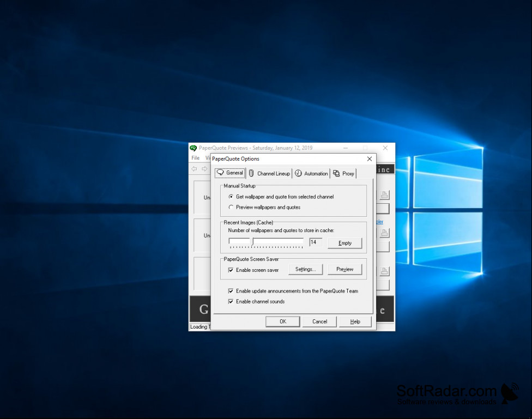Screen dimensions: 532x419
Task: Cancel the PaperQuote Options dialog
Action: (x=319, y=321)
